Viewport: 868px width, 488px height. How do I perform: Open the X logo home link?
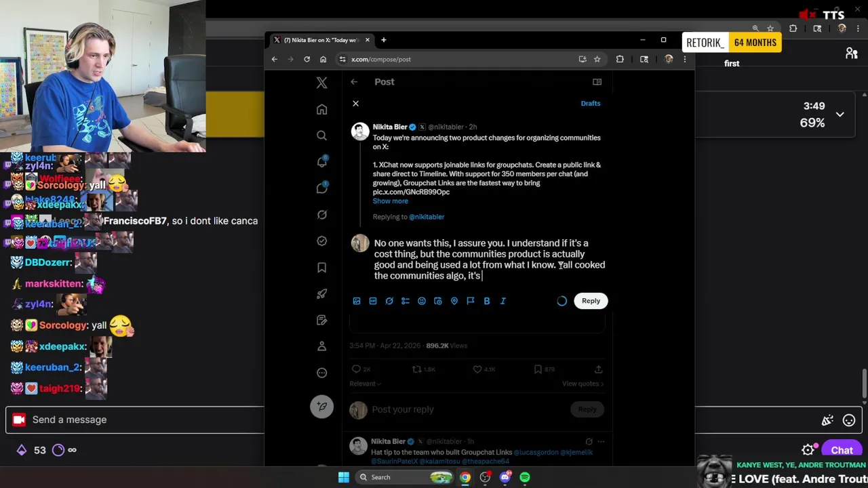click(x=321, y=83)
